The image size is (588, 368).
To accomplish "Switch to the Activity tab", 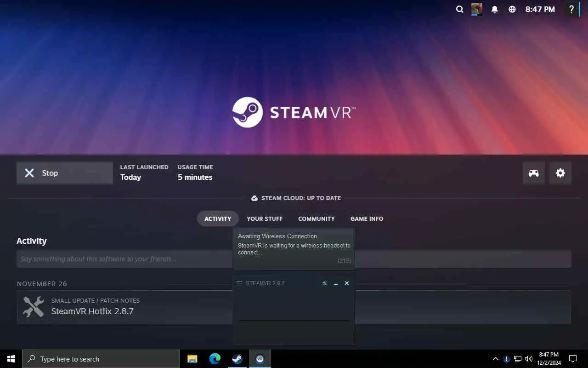I will (218, 218).
